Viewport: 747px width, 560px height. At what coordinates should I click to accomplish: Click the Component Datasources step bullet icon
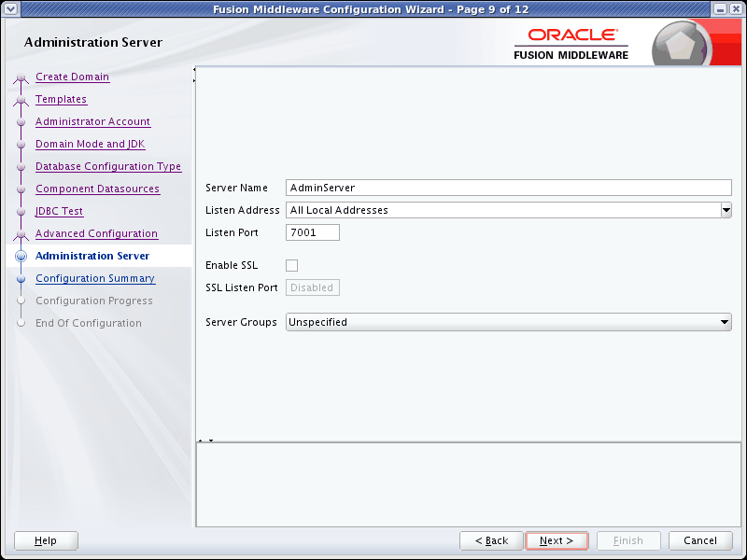(21, 189)
